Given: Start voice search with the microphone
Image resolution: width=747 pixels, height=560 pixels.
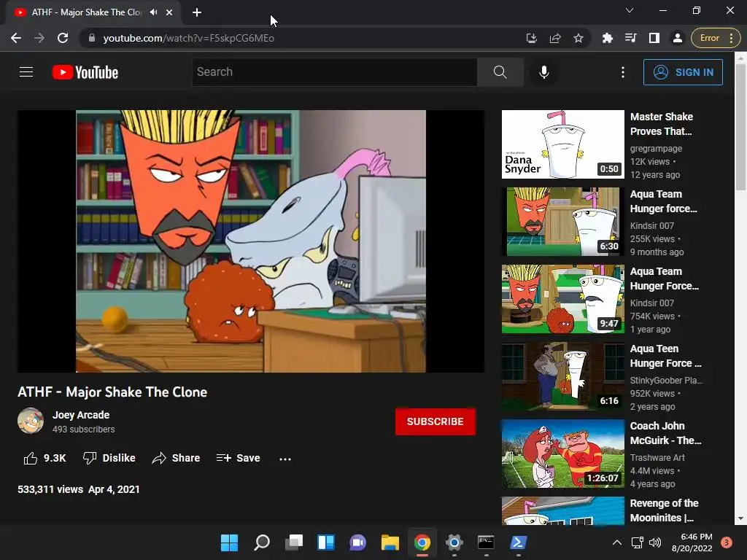Looking at the screenshot, I should (x=543, y=72).
